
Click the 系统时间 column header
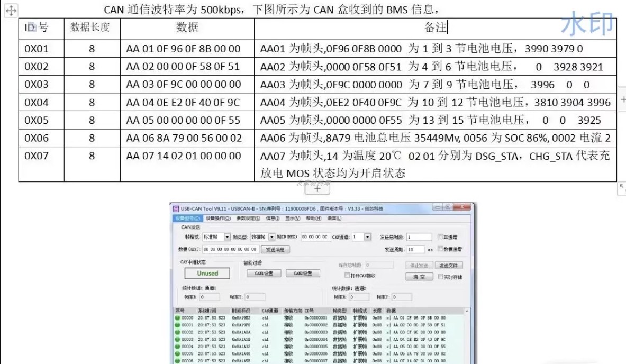pyautogui.click(x=207, y=311)
